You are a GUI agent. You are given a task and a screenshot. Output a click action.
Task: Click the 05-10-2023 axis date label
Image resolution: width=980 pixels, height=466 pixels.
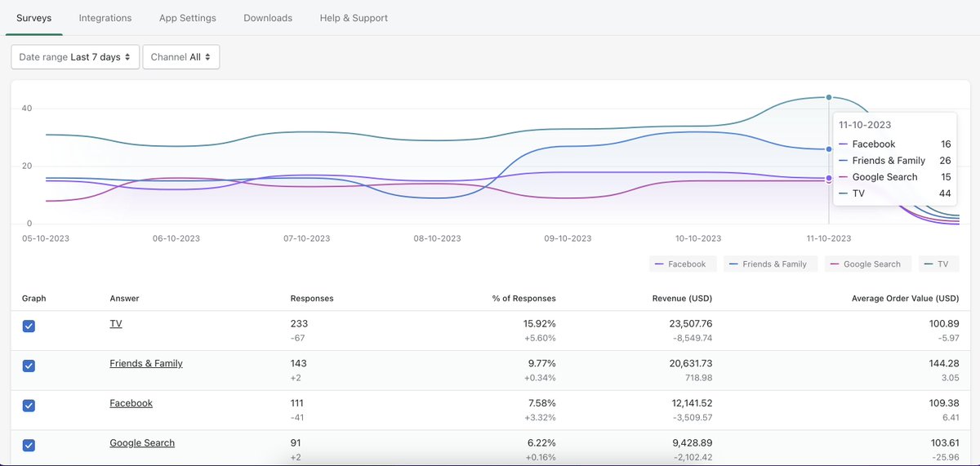(x=45, y=238)
